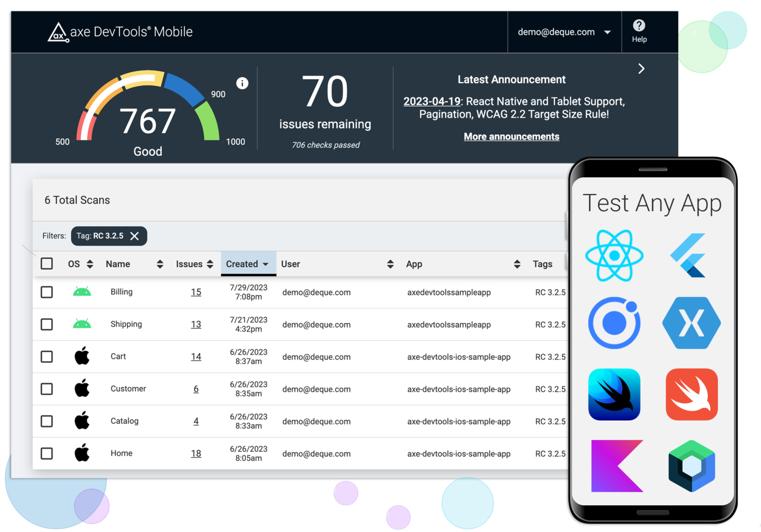Remove the RC 3.2.5 tag filter
This screenshot has width=761, height=532.
(134, 236)
